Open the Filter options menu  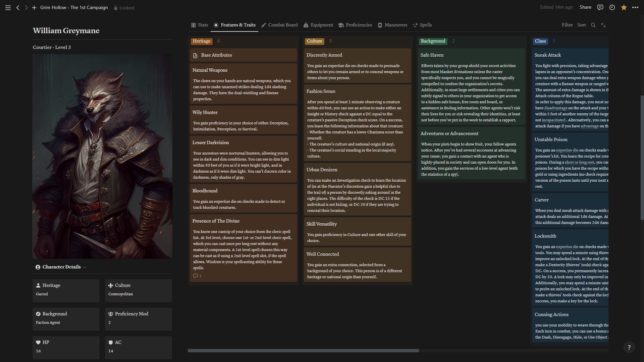(567, 25)
